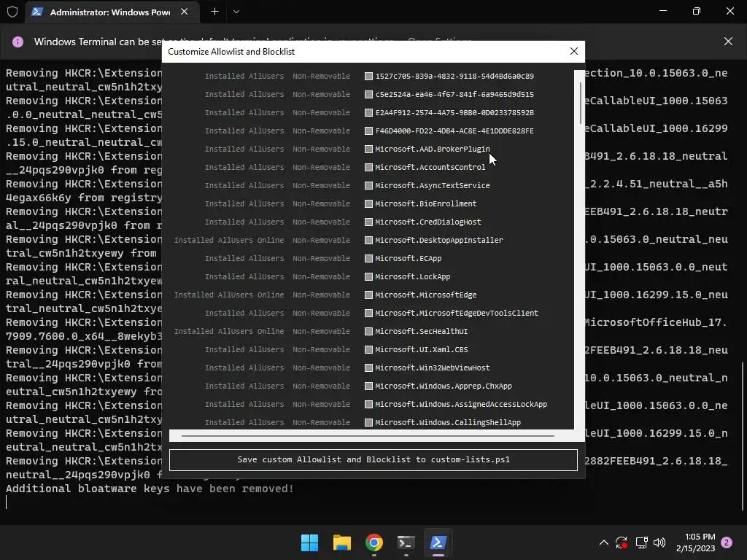Open the volume control tray icon
This screenshot has width=747, height=560.
click(659, 542)
